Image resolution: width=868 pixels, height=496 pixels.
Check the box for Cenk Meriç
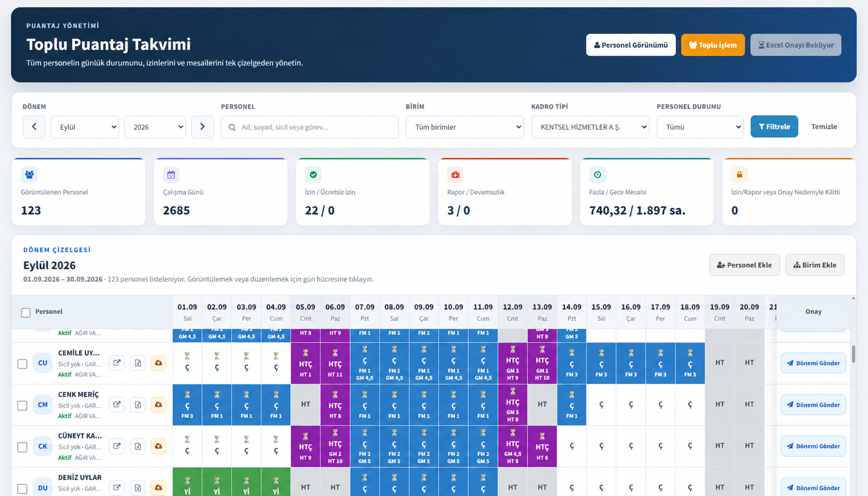tap(22, 405)
